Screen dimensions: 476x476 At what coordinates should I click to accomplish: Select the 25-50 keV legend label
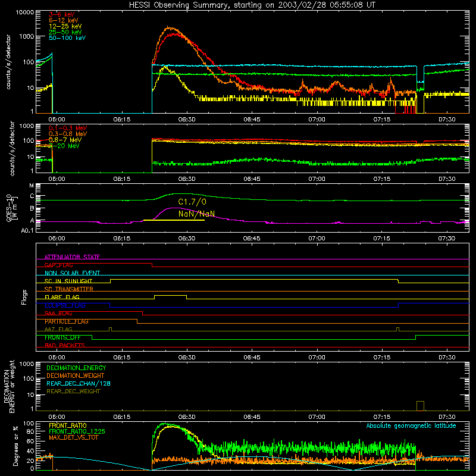click(x=65, y=32)
